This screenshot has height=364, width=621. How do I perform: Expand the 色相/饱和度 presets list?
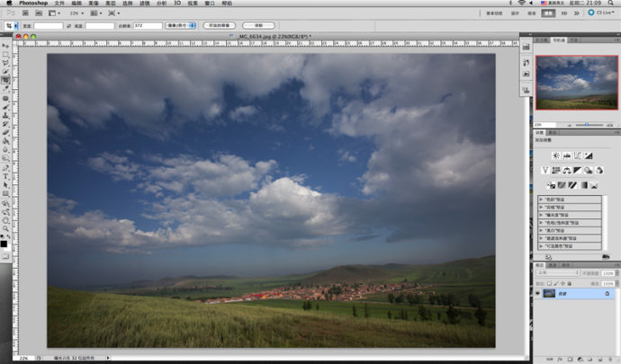pyautogui.click(x=542, y=223)
